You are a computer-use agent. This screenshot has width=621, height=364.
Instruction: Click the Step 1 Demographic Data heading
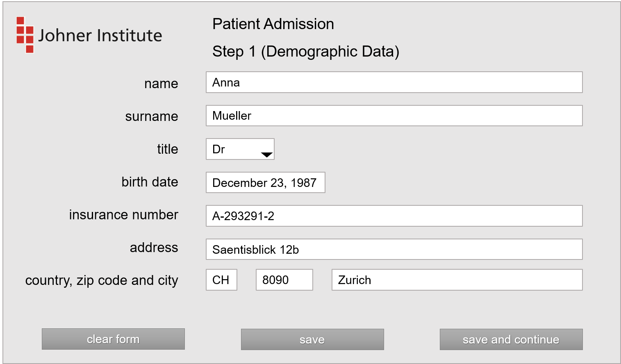pos(305,52)
